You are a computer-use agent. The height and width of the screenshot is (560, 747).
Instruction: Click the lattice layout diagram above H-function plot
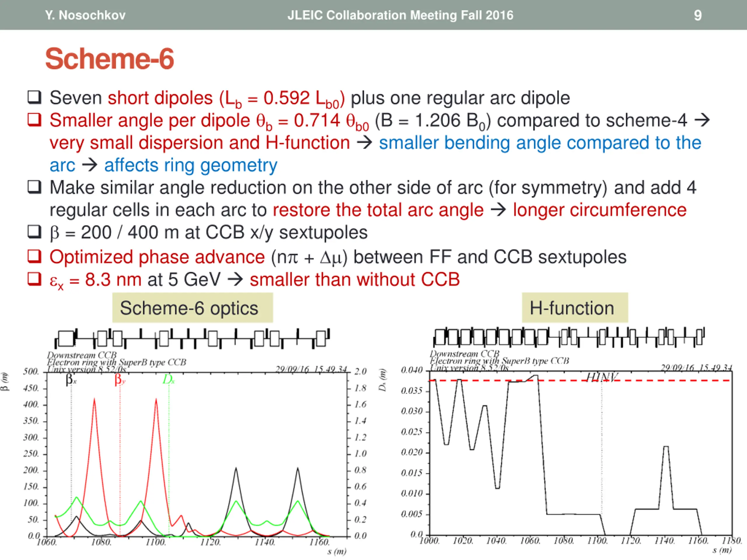569,337
